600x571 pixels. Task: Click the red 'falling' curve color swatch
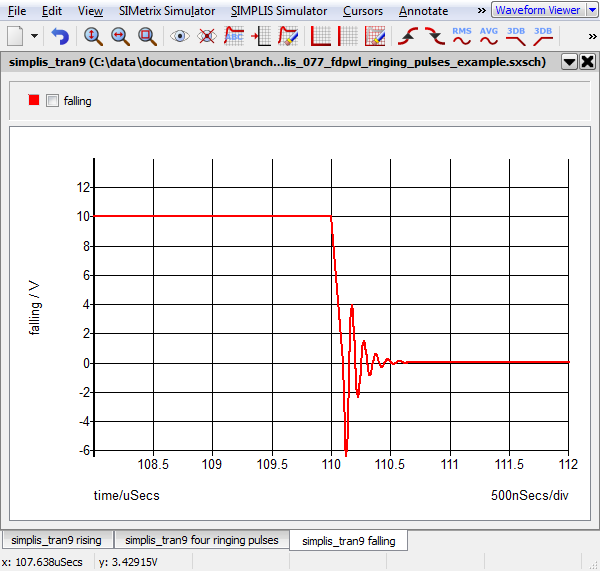(34, 101)
